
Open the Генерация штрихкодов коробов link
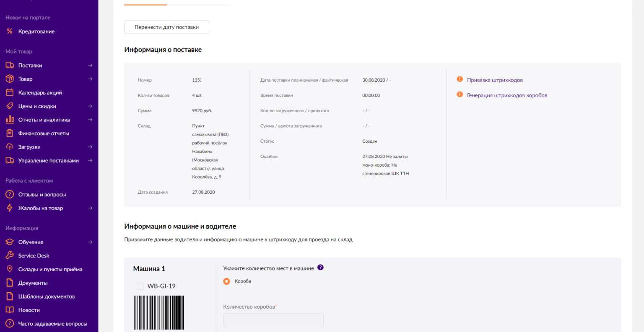(507, 95)
